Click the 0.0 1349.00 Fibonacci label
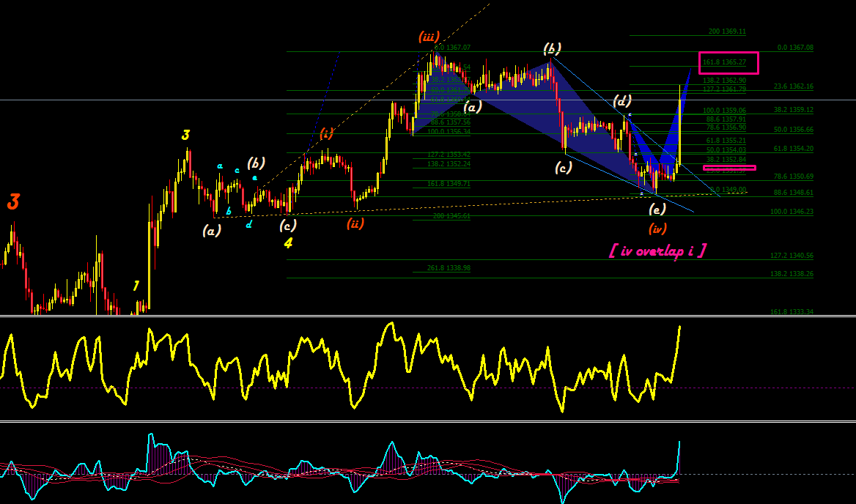This screenshot has width=856, height=504. (728, 190)
